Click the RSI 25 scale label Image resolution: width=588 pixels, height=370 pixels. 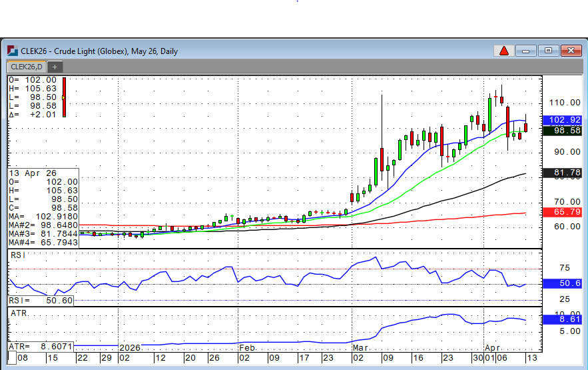coord(565,299)
